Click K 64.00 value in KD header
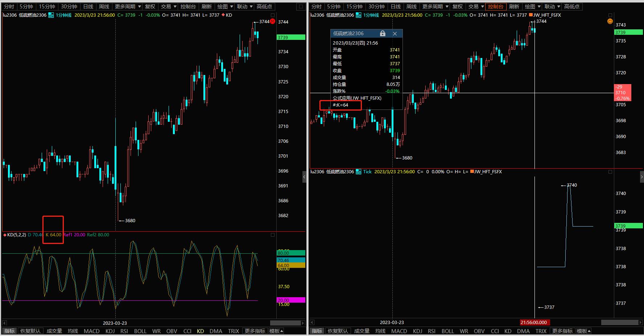Image resolution: width=644 pixels, height=336 pixels. (53, 235)
